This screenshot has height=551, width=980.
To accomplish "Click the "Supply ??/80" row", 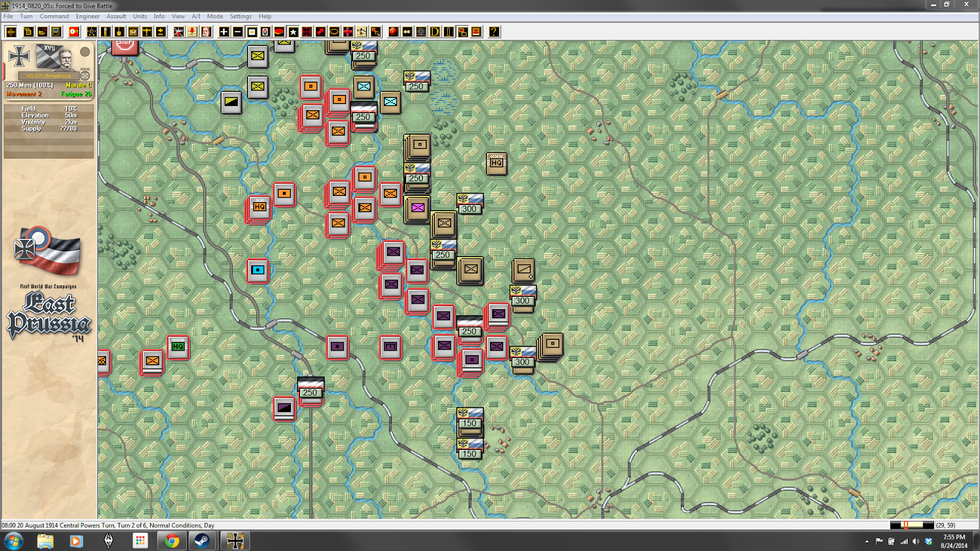I will (x=49, y=129).
